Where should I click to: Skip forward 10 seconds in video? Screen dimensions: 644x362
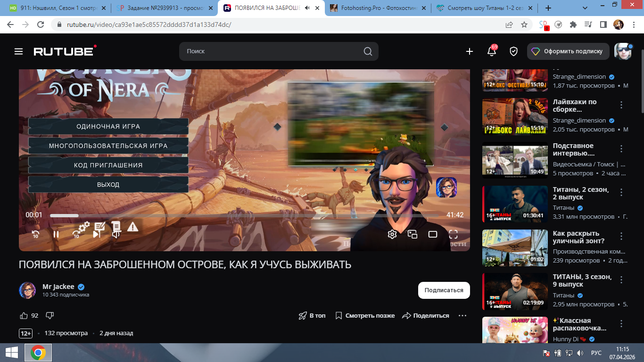pos(76,234)
